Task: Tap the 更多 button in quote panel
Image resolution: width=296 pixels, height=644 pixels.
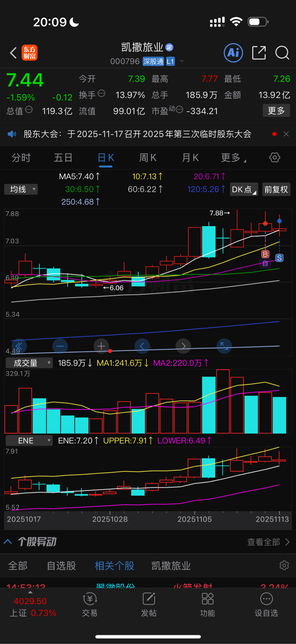Action: pos(276,111)
